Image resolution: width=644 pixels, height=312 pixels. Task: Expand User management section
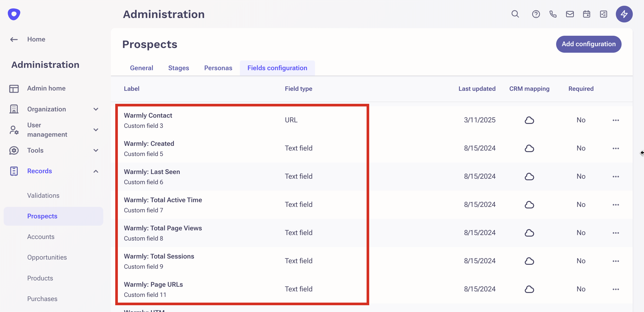[x=96, y=130]
